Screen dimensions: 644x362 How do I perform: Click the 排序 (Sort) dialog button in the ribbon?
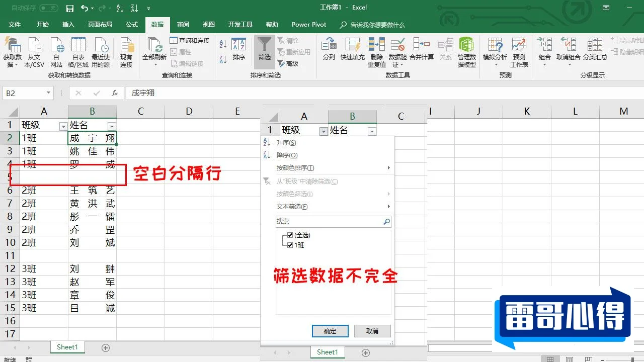pyautogui.click(x=238, y=49)
